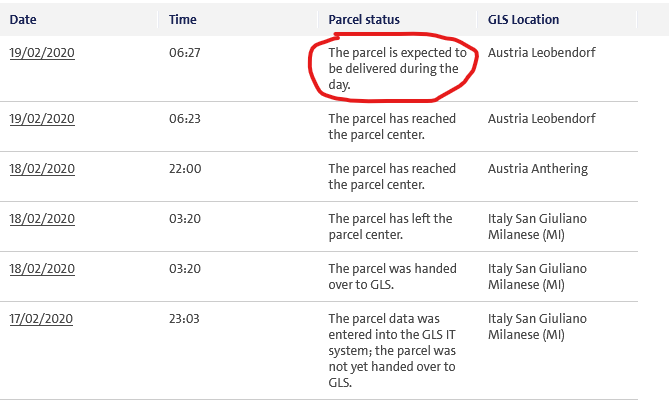The image size is (669, 410).
Task: Select the 06:27 time entry
Action: click(185, 53)
